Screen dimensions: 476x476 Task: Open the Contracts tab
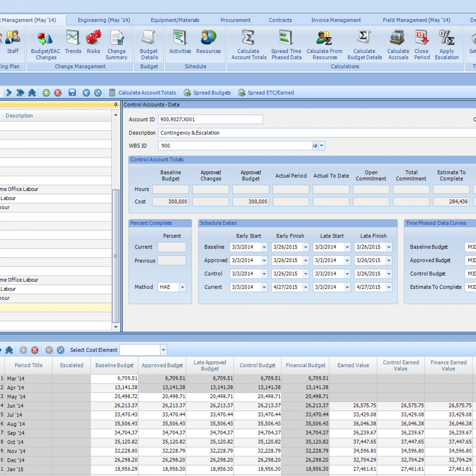coord(280,20)
